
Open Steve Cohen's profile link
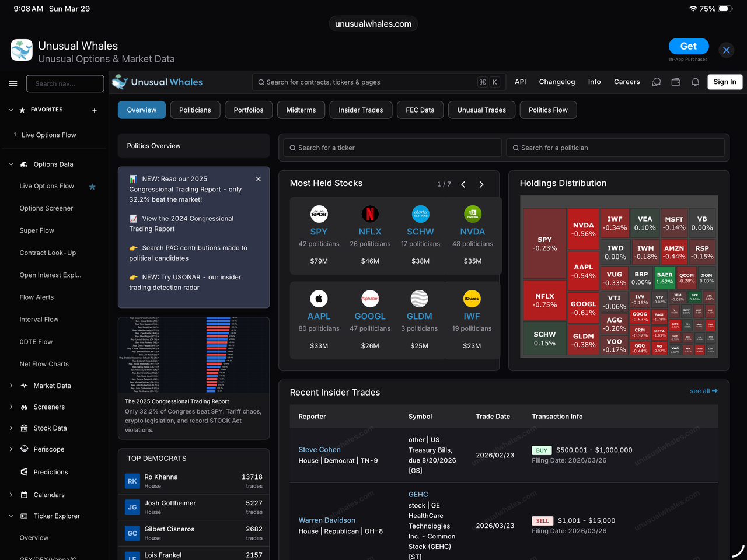pos(319,450)
